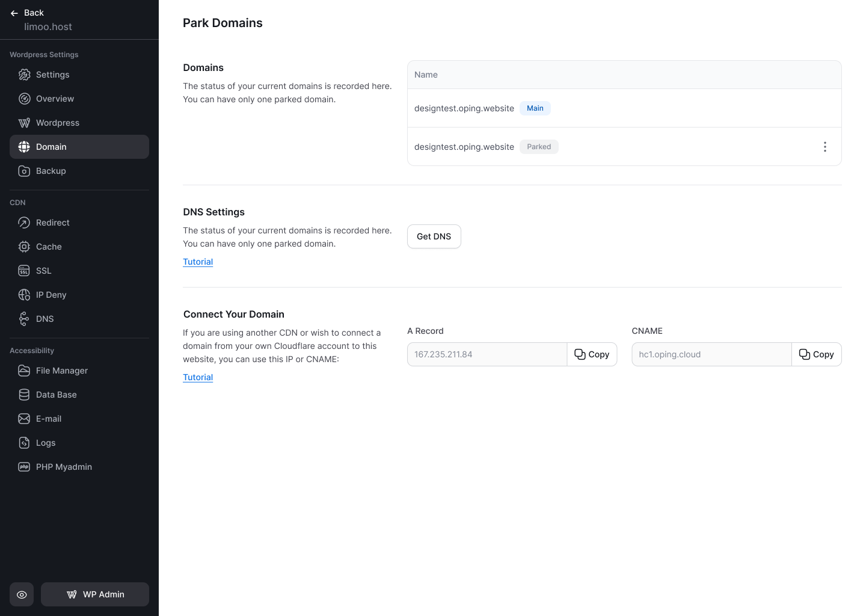This screenshot has height=616, width=866.
Task: Click the WP Admin button's WordPress logo
Action: click(72, 594)
